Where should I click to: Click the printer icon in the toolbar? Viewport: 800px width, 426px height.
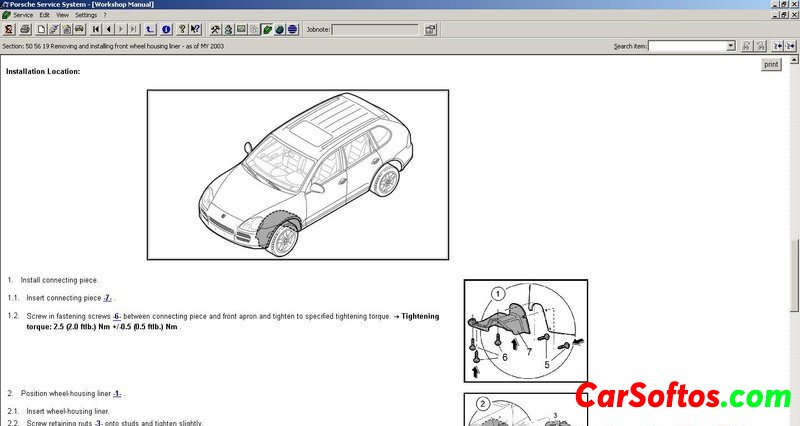tap(26, 29)
